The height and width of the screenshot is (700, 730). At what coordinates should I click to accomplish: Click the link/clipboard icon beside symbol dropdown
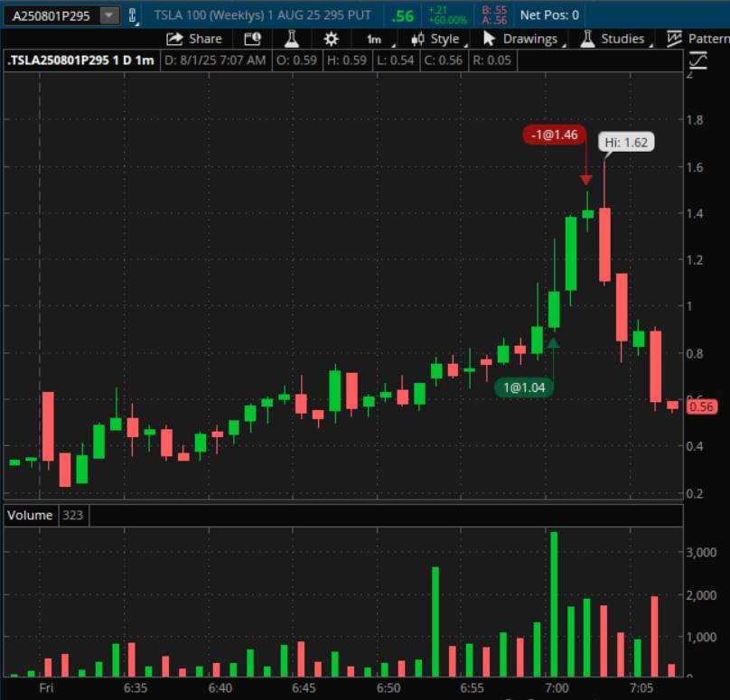point(133,15)
